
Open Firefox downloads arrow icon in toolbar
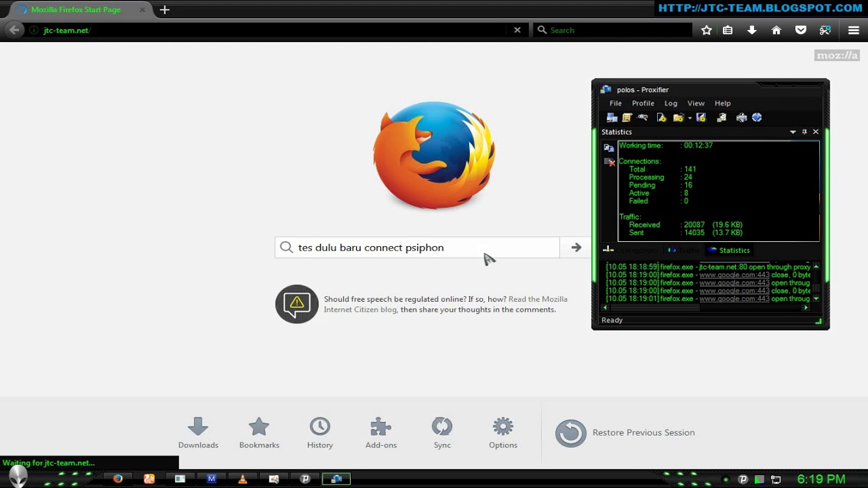(751, 30)
